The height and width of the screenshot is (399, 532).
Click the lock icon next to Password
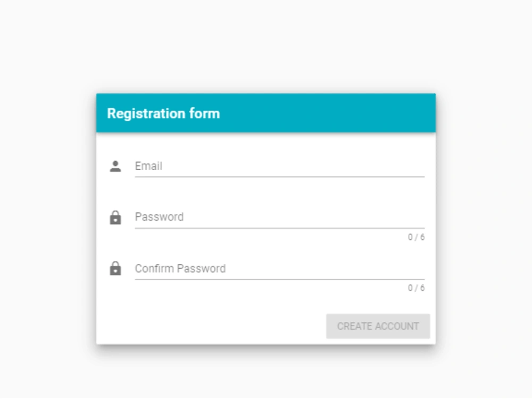[x=116, y=217]
